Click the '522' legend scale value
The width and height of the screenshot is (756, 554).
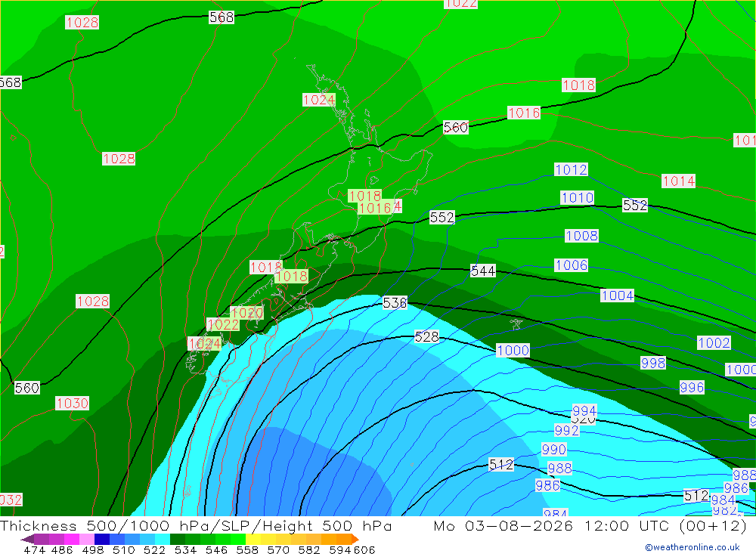[154, 549]
